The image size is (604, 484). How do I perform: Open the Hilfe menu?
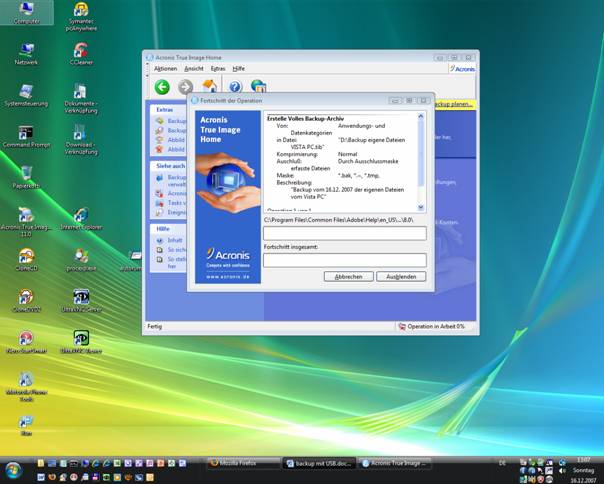[x=238, y=69]
